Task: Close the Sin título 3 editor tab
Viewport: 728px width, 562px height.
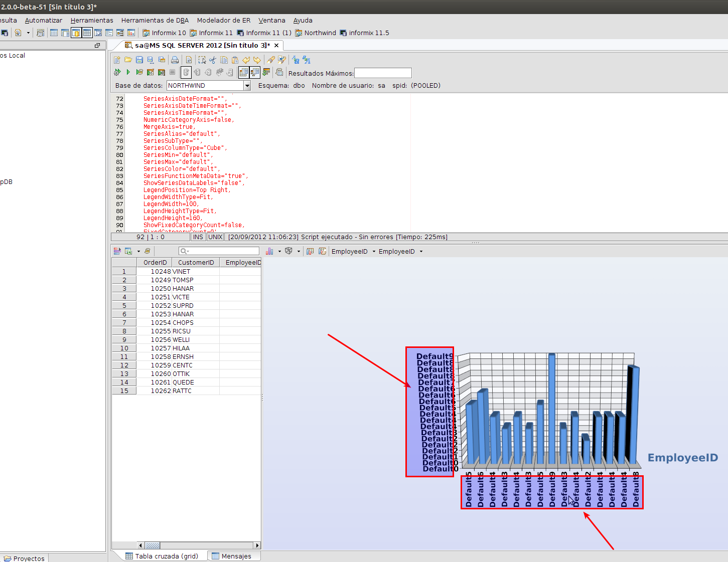Action: pos(276,45)
